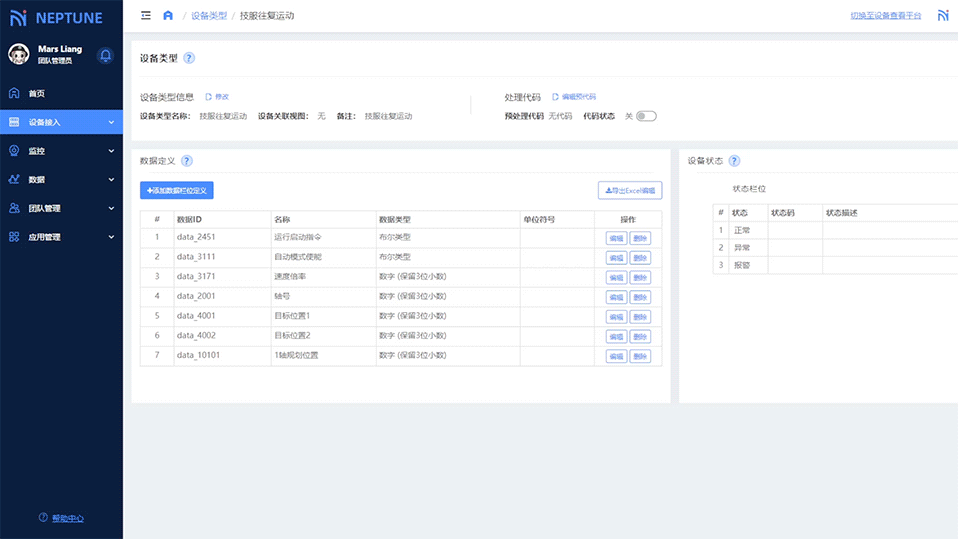Click the help icon beside 数据定义

(186, 161)
